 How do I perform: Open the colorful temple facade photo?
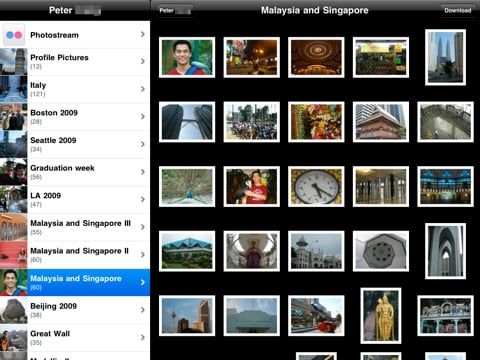[445, 316]
